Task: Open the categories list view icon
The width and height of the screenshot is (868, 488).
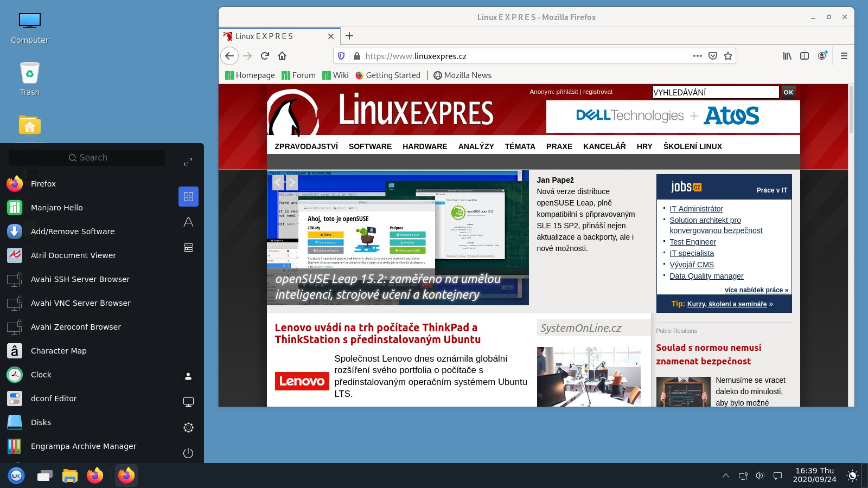Action: pos(188,247)
